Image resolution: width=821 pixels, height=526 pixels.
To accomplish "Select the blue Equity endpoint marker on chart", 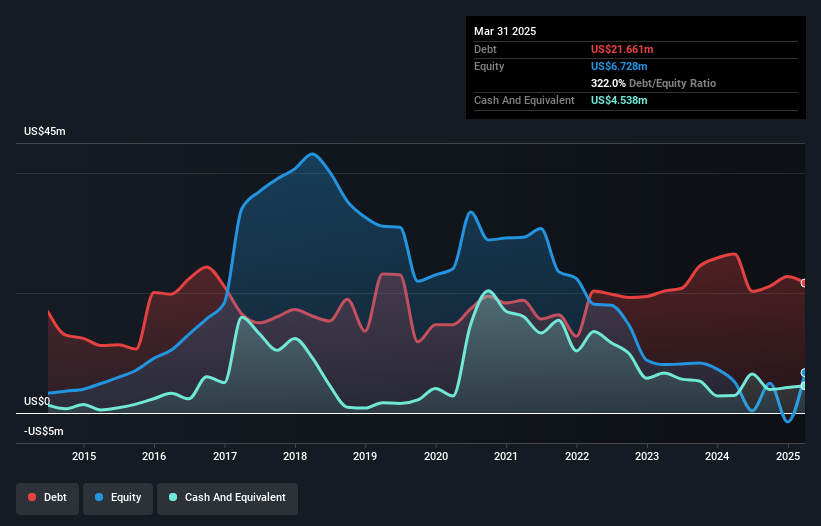I will pyautogui.click(x=804, y=373).
